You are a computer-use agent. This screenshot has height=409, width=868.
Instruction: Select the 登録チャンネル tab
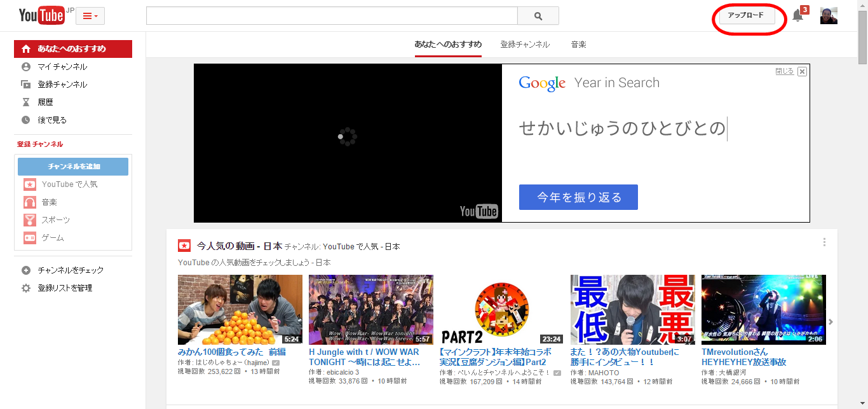(525, 45)
